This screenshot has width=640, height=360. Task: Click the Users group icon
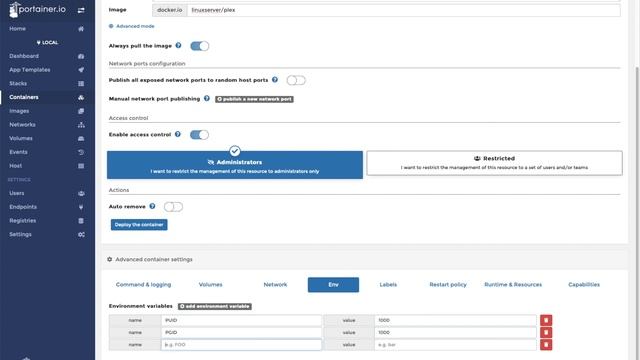click(81, 193)
